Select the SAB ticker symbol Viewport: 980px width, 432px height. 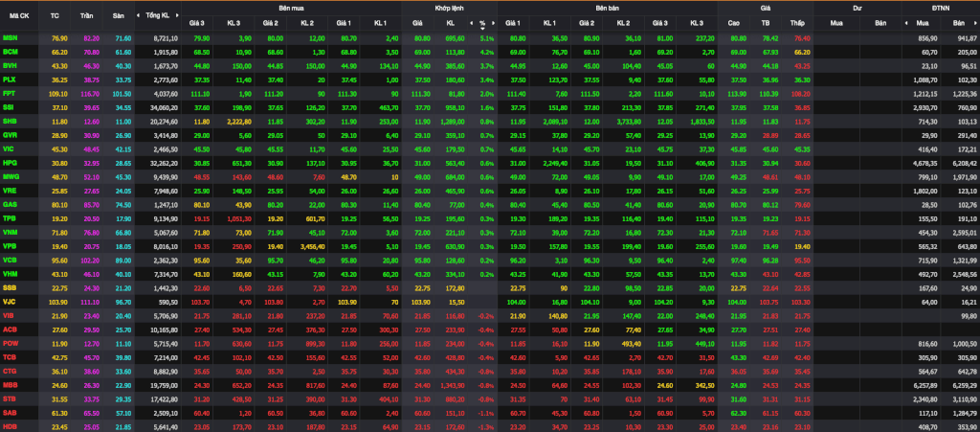(10, 413)
